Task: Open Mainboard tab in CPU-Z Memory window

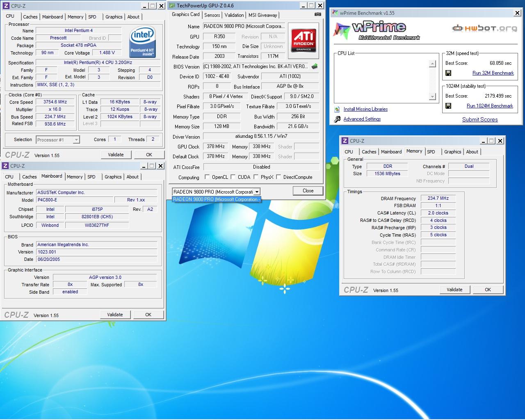Action: coord(391,152)
